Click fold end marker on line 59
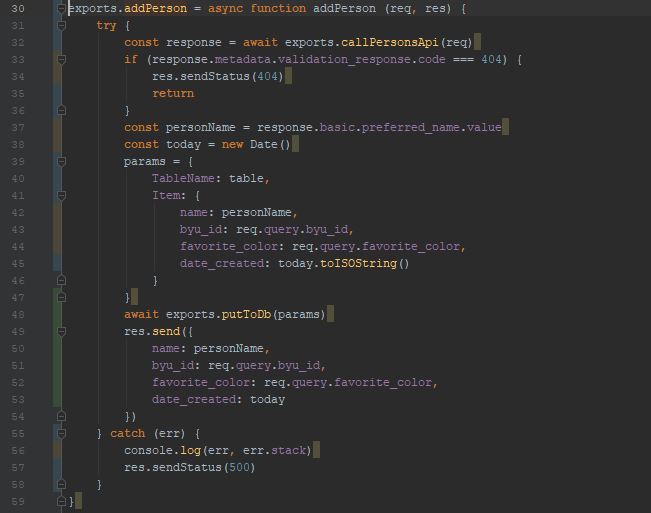This screenshot has height=513, width=651. pyautogui.click(x=61, y=501)
